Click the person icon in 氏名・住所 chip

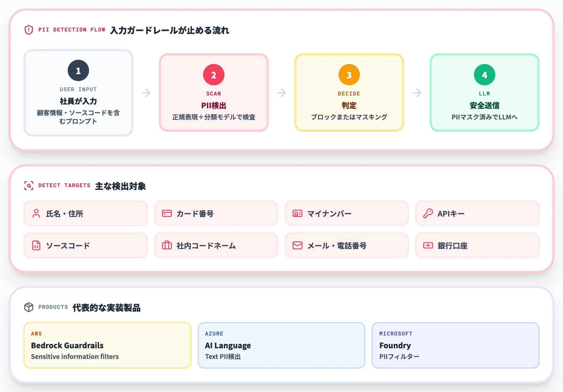pos(36,214)
